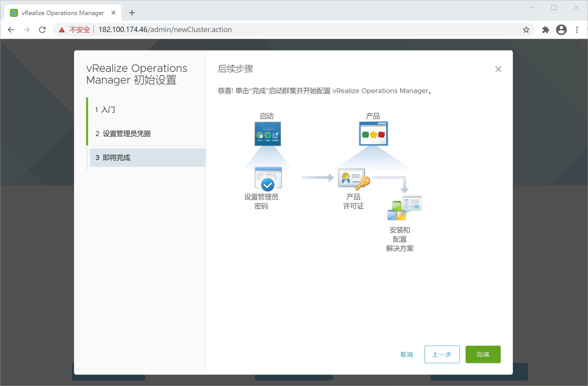Minimize the Chrome browser window
The width and height of the screenshot is (588, 386).
[x=531, y=8]
